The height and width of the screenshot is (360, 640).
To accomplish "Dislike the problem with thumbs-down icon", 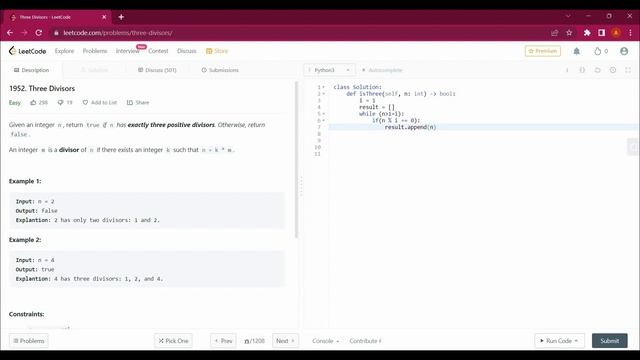I will 60,102.
